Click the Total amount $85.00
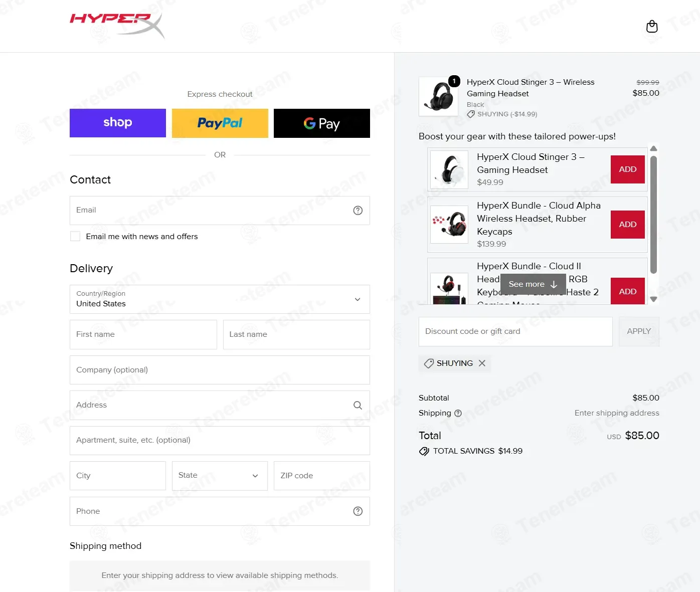Screen dimensions: 700x592 (x=642, y=436)
